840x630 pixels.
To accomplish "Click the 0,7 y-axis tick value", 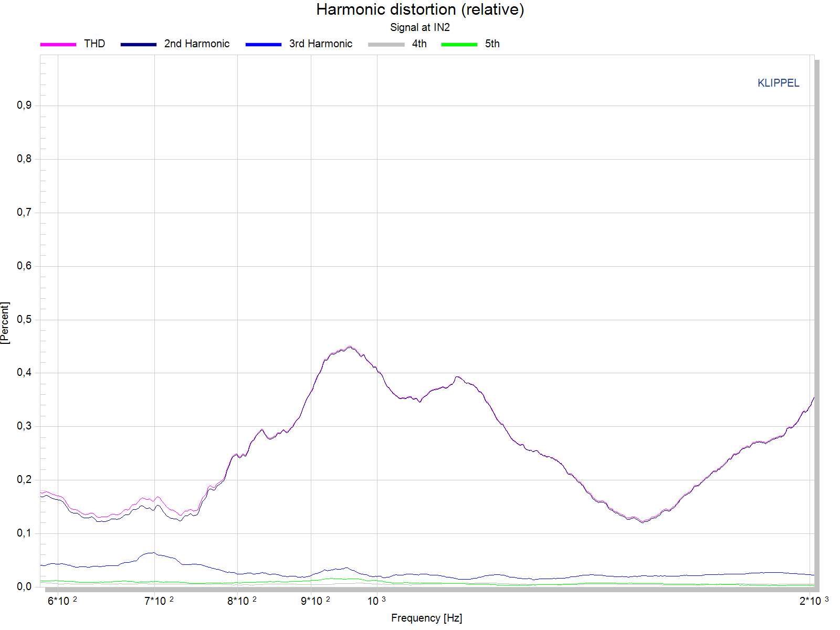I will pyautogui.click(x=24, y=212).
